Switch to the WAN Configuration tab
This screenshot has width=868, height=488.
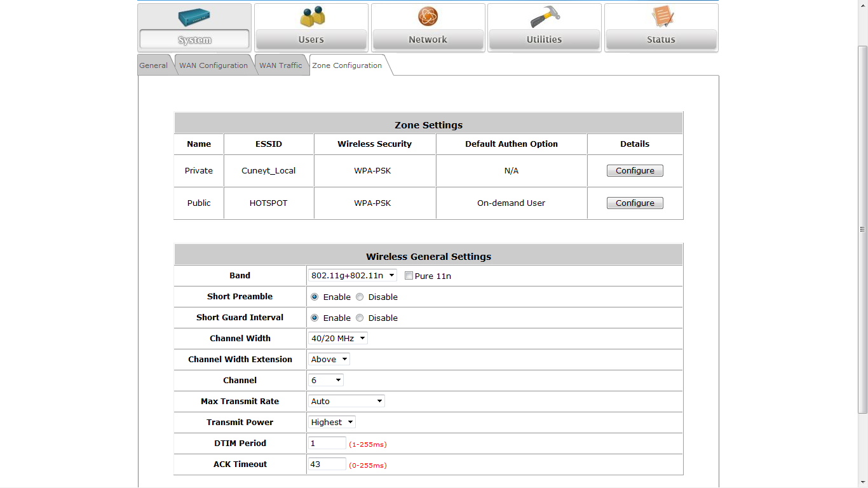click(214, 65)
